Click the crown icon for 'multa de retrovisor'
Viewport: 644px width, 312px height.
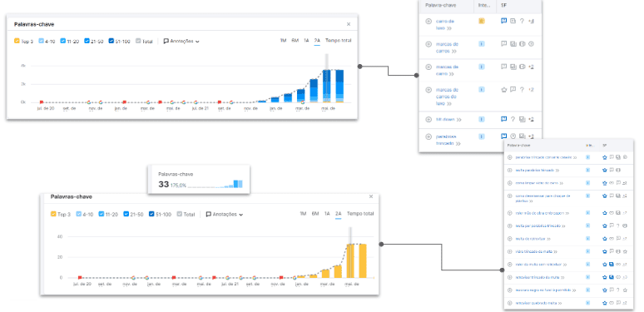pos(605,239)
